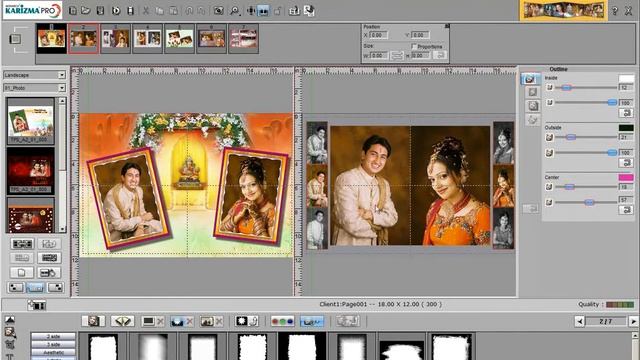Image resolution: width=640 pixels, height=360 pixels.
Task: Click the Aesthetic category button
Action: click(53, 352)
